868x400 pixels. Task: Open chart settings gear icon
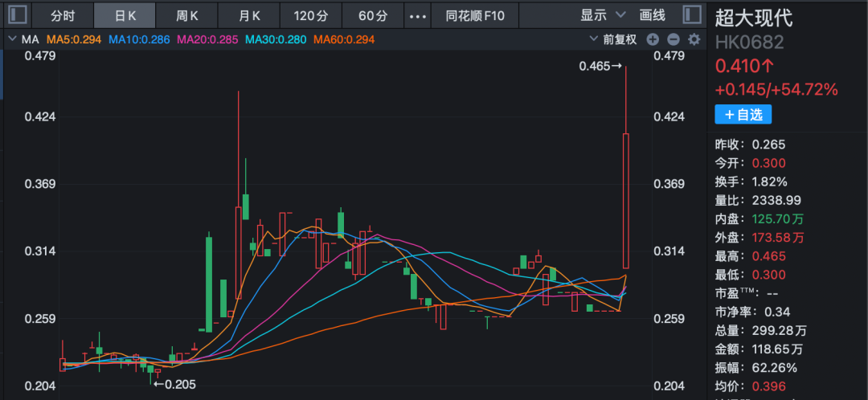(694, 39)
